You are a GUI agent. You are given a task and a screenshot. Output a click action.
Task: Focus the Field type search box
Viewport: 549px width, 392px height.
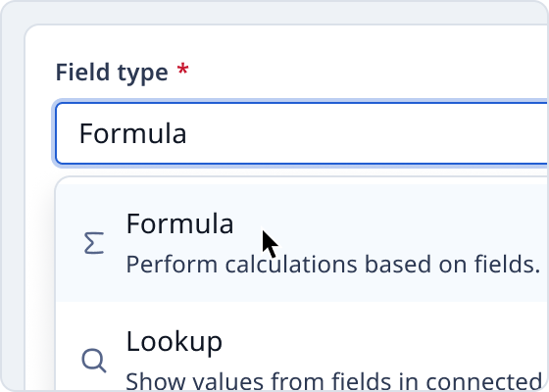301,133
